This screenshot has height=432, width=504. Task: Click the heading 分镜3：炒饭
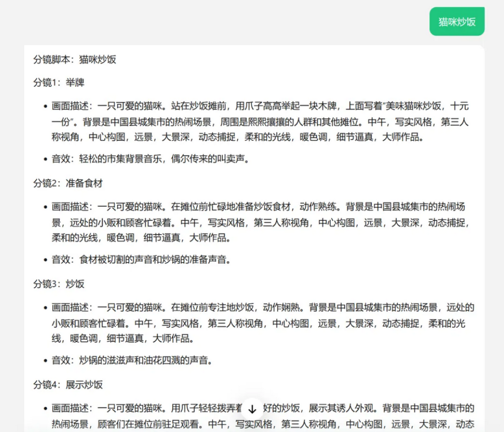click(59, 284)
